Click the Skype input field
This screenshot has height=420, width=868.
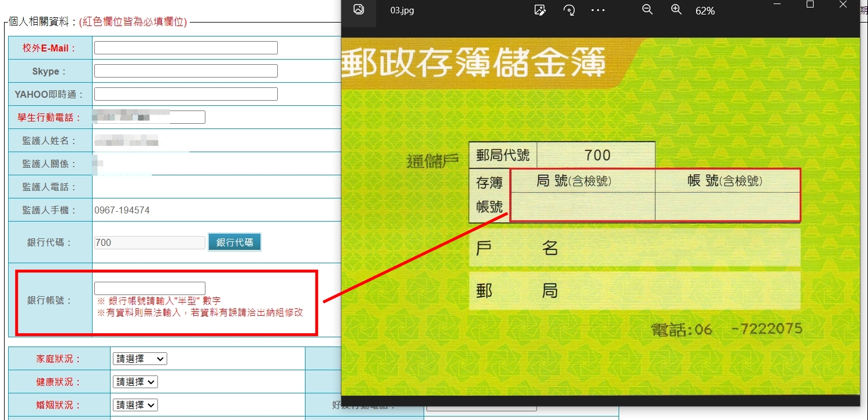[x=186, y=71]
